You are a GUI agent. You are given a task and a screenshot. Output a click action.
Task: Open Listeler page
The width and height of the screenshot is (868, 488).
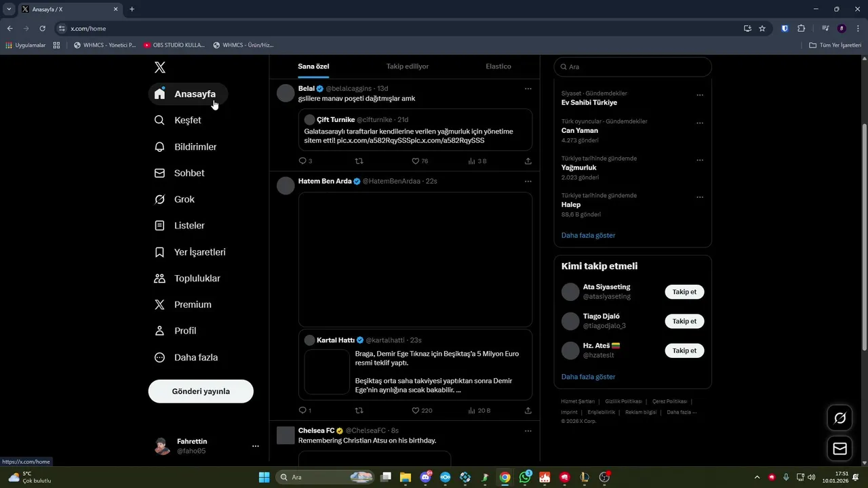coord(180,225)
